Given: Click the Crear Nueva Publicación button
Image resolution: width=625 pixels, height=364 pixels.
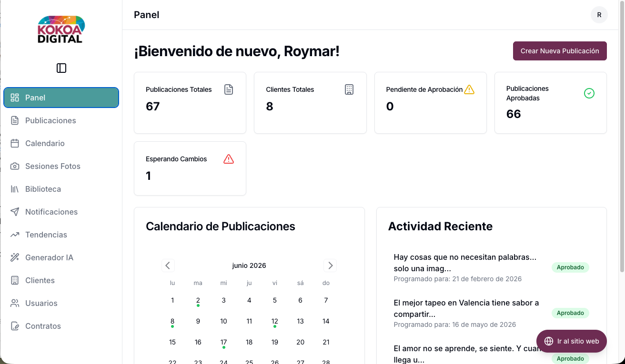Looking at the screenshot, I should click(560, 51).
